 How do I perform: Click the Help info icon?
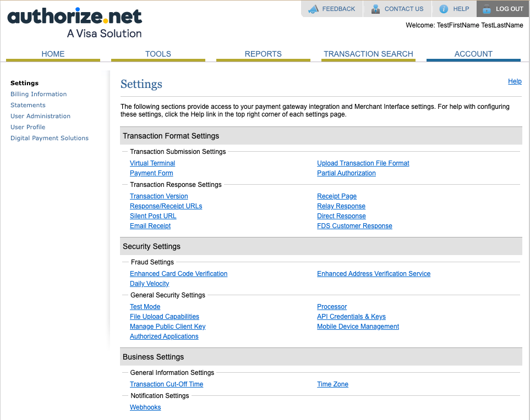click(x=444, y=9)
